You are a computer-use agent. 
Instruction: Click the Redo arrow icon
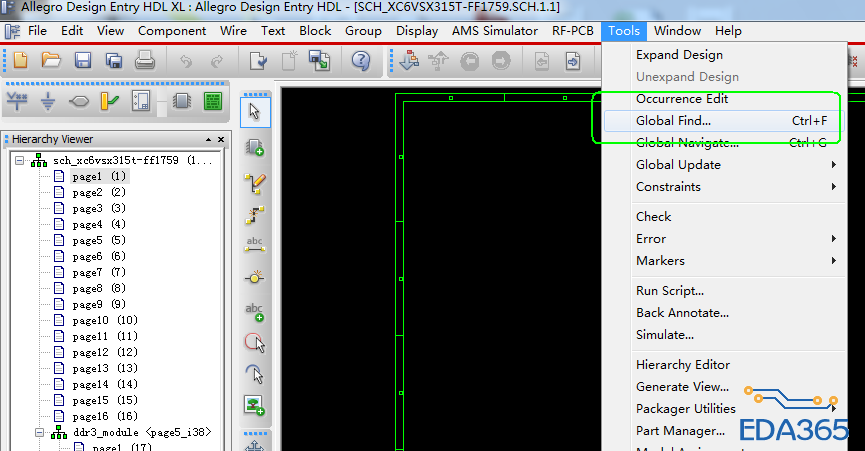click(217, 61)
